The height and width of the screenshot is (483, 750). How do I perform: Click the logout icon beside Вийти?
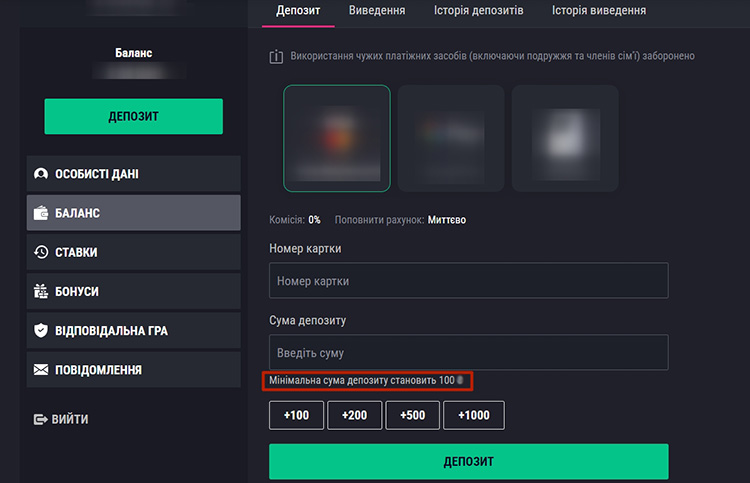pyautogui.click(x=41, y=420)
